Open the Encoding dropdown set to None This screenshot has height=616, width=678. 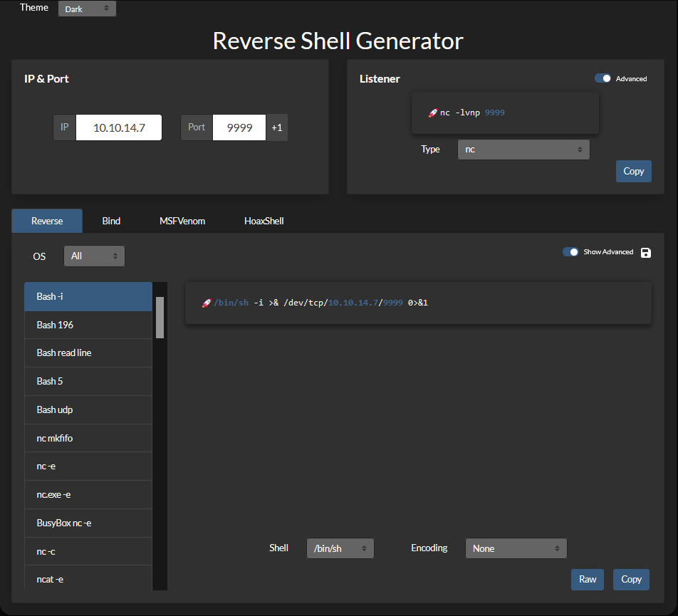516,548
